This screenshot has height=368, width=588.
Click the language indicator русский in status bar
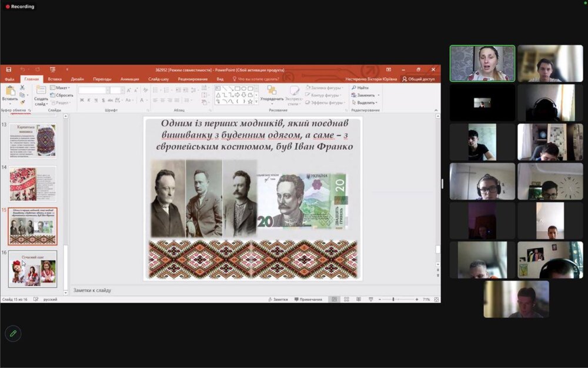tap(50, 299)
